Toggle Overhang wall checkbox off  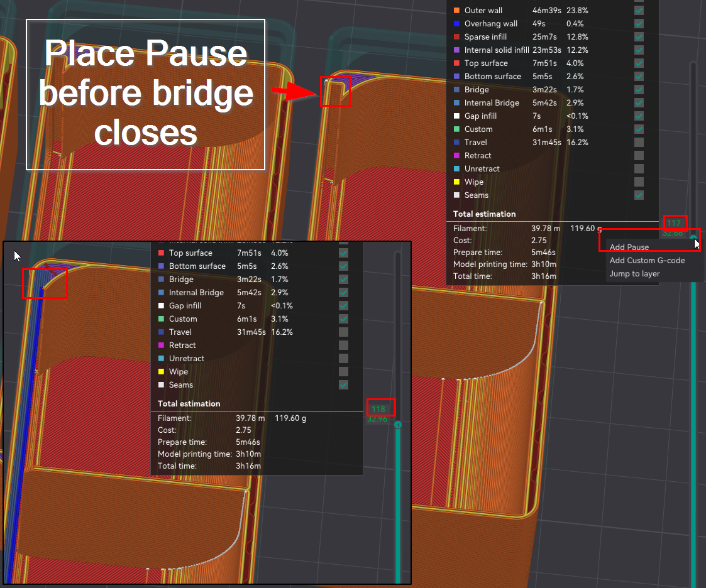[x=639, y=23]
